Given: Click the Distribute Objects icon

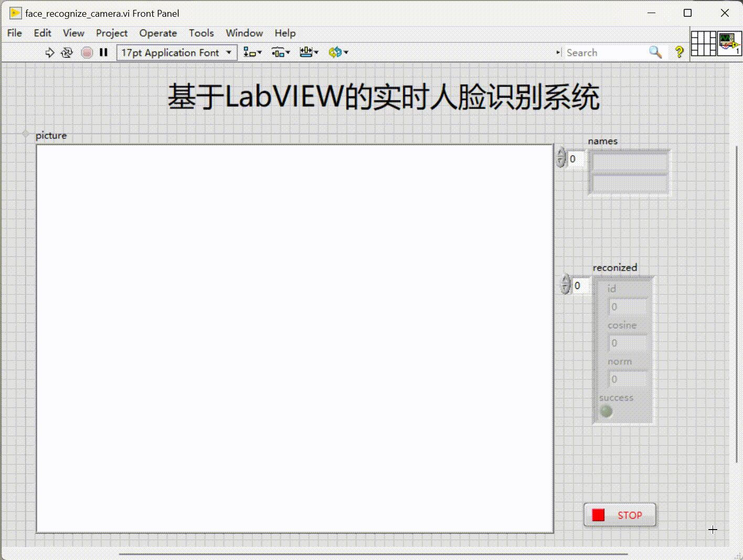Looking at the screenshot, I should (x=278, y=52).
